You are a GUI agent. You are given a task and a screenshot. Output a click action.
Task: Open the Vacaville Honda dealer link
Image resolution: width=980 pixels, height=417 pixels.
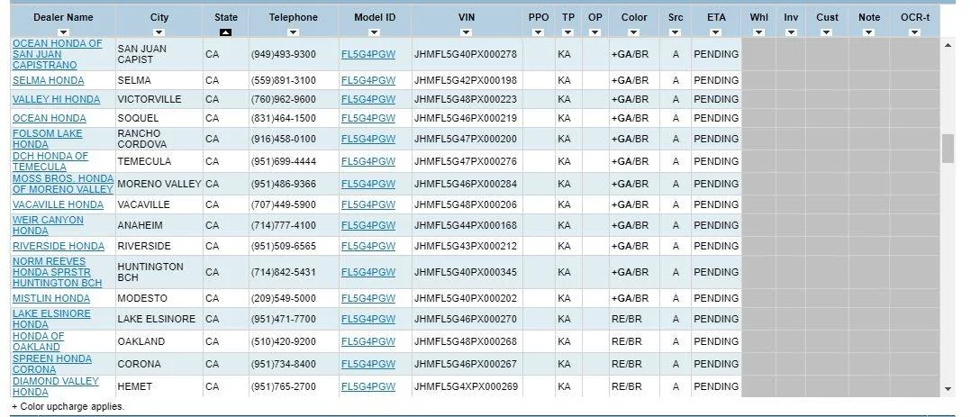pyautogui.click(x=59, y=205)
